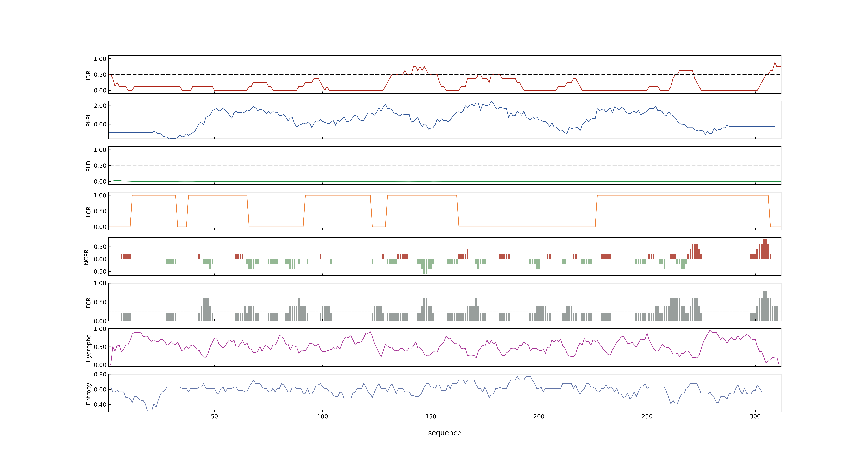Viewport: 868px width, 463px height.
Task: Click the IDR y-axis label
Action: pos(89,75)
